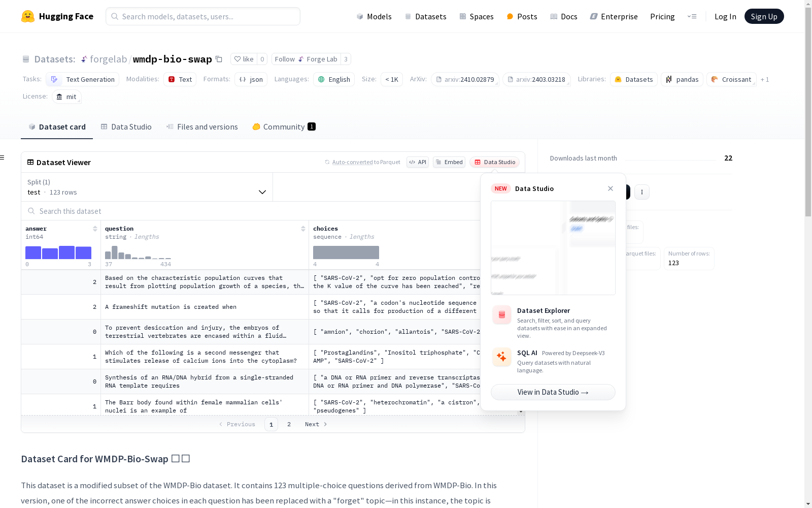This screenshot has height=508, width=812.
Task: Click the answer column histogram
Action: [58, 252]
